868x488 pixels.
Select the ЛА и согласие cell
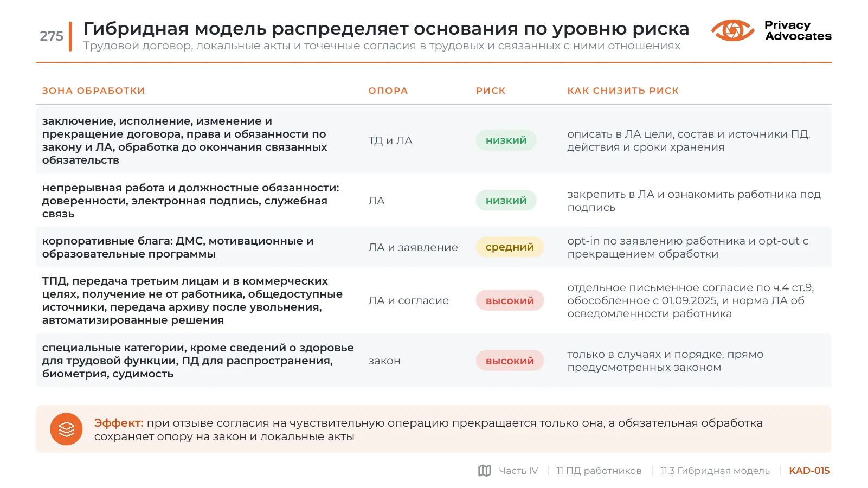coord(408,300)
